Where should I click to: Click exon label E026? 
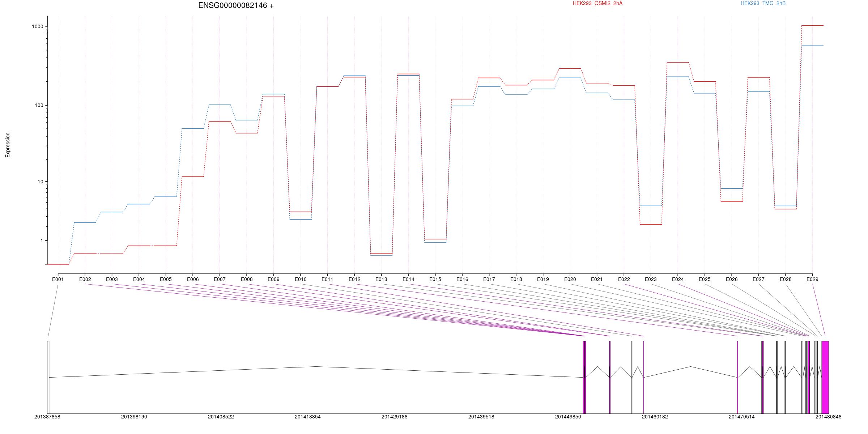(x=732, y=279)
